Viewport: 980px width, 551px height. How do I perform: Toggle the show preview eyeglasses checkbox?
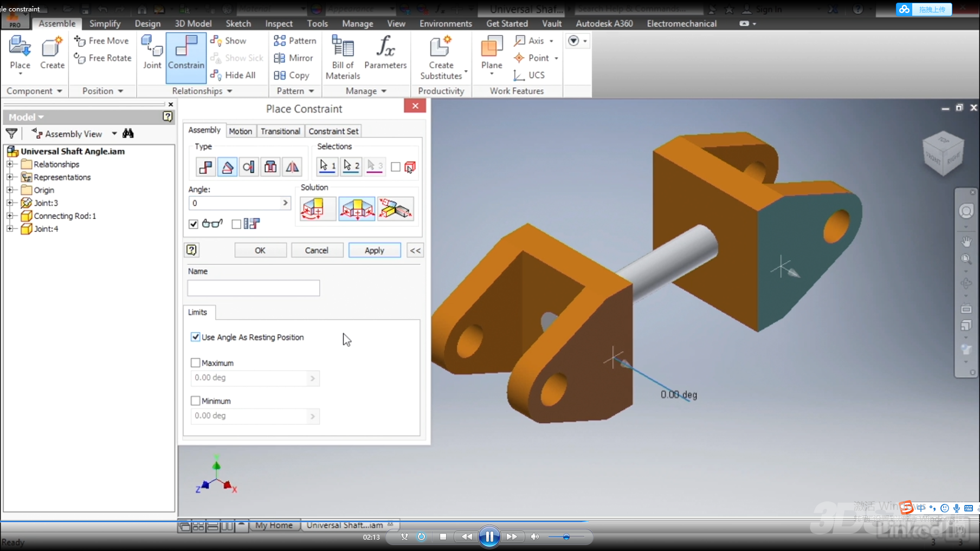193,224
